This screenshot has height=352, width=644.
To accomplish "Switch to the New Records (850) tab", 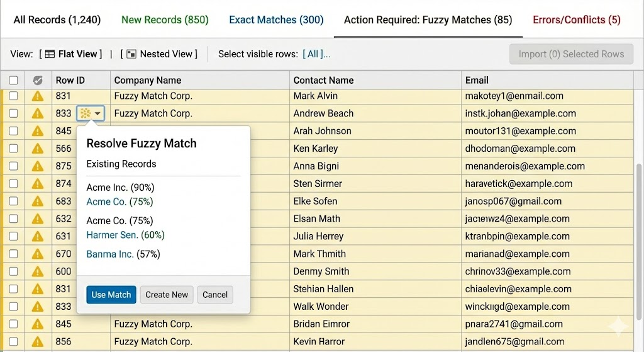I will click(x=165, y=20).
